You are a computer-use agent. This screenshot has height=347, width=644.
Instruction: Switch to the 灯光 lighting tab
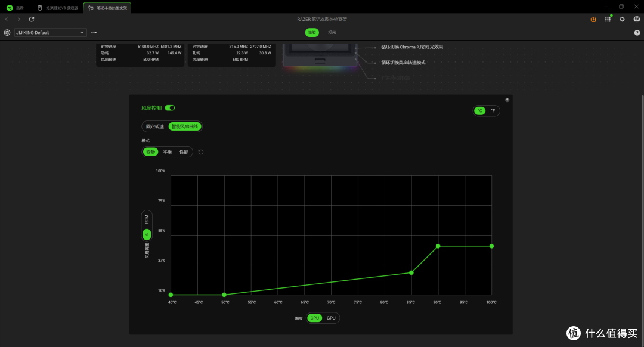tap(332, 32)
